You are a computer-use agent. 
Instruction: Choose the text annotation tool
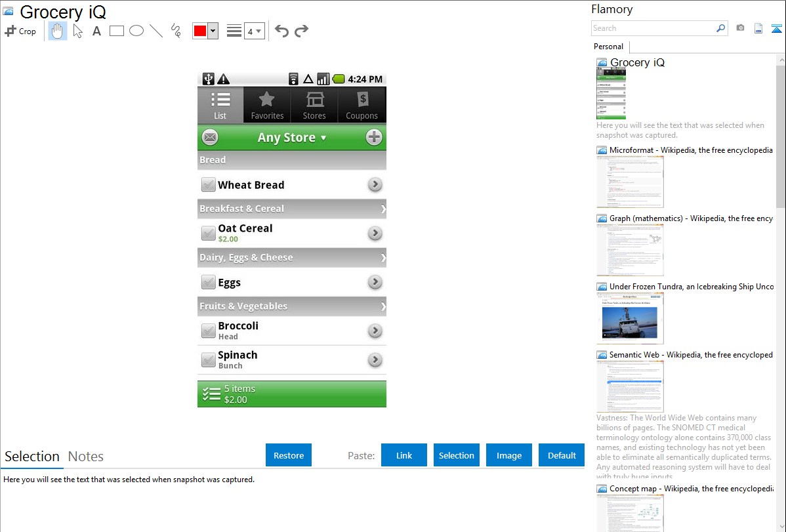tap(96, 31)
